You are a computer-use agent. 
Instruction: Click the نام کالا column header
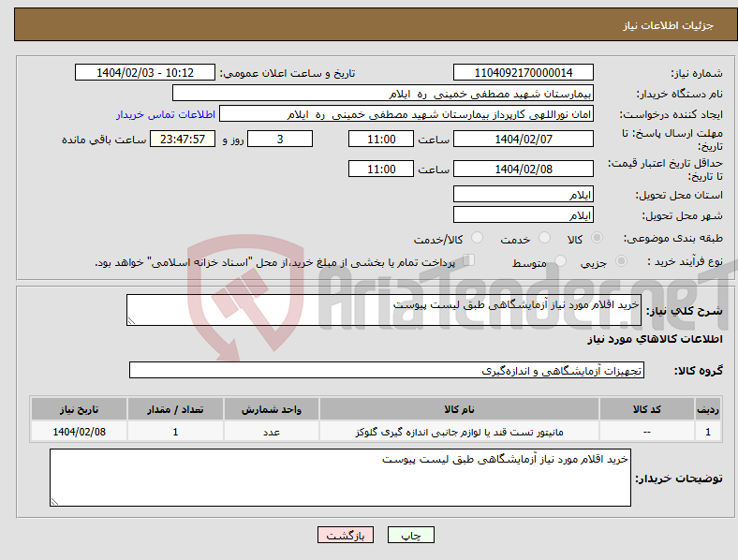coord(459,409)
